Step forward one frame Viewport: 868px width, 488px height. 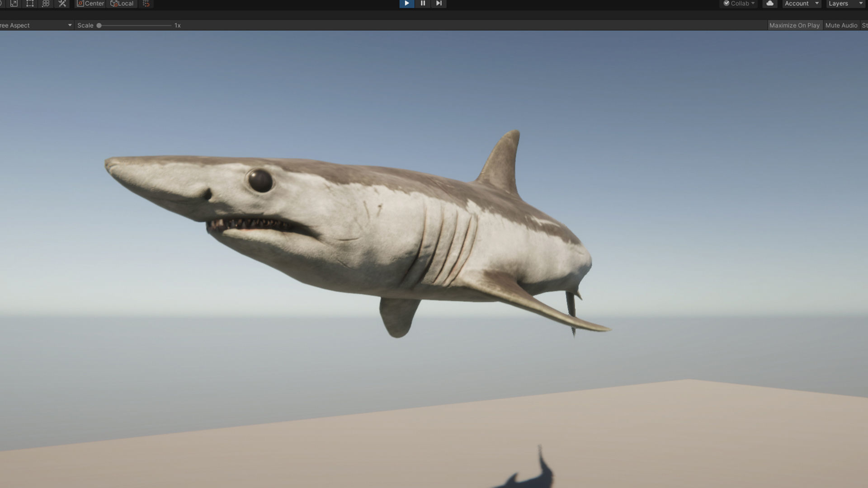pyautogui.click(x=439, y=3)
